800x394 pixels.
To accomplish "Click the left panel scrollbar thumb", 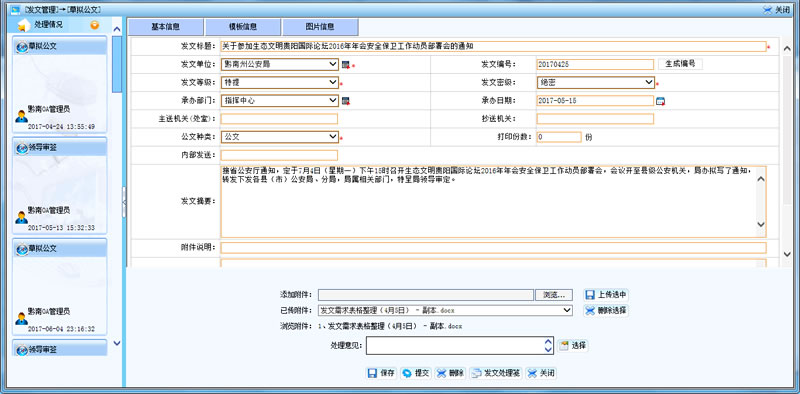I will coord(117,64).
